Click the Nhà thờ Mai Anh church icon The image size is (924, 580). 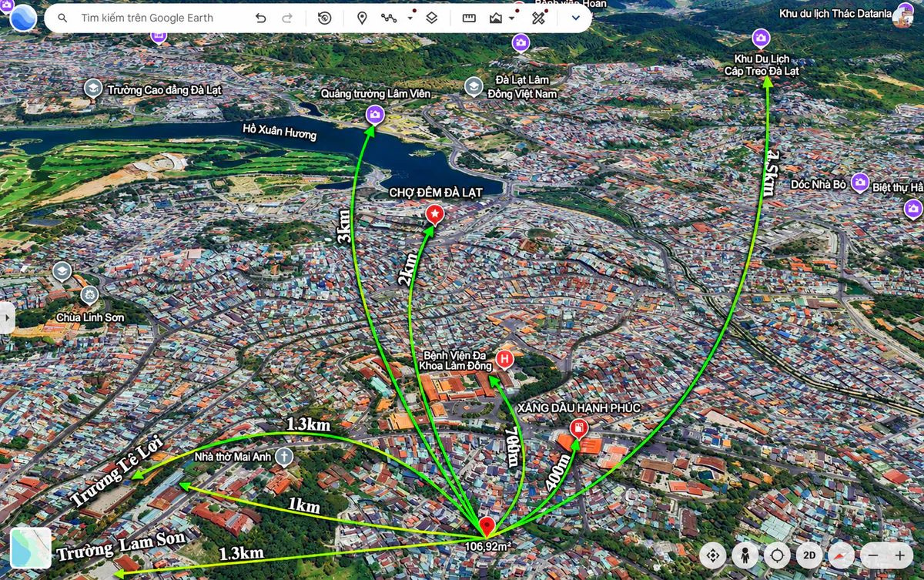click(284, 457)
